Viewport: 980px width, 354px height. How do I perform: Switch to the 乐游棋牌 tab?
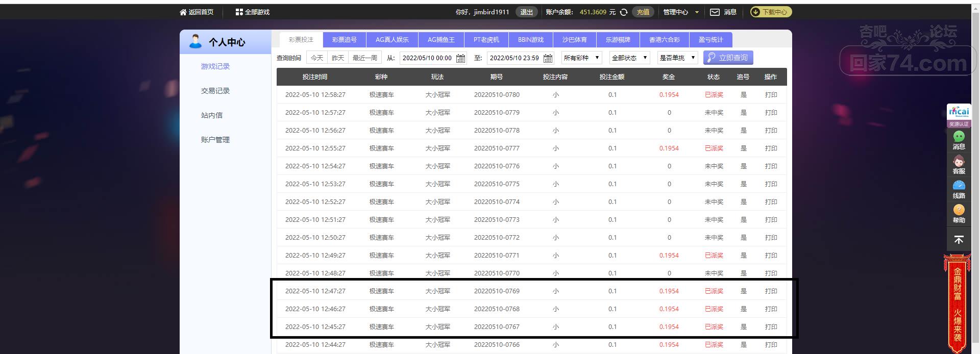[x=618, y=39]
